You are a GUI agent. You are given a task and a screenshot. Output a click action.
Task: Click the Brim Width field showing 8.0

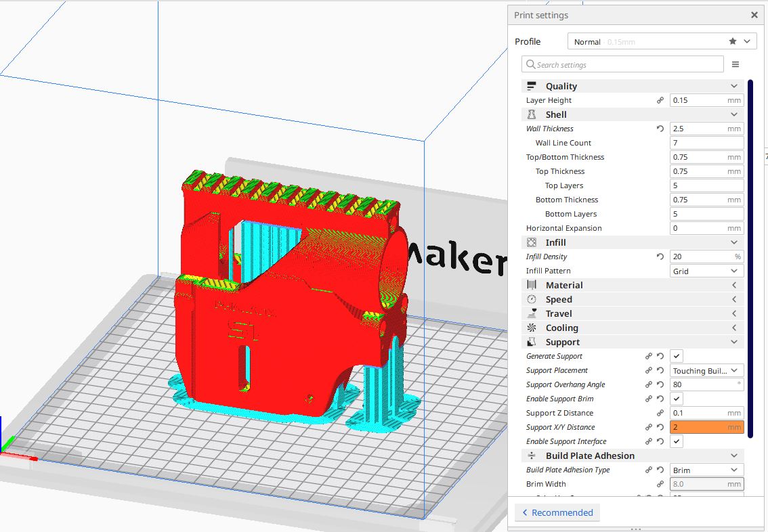tap(707, 484)
